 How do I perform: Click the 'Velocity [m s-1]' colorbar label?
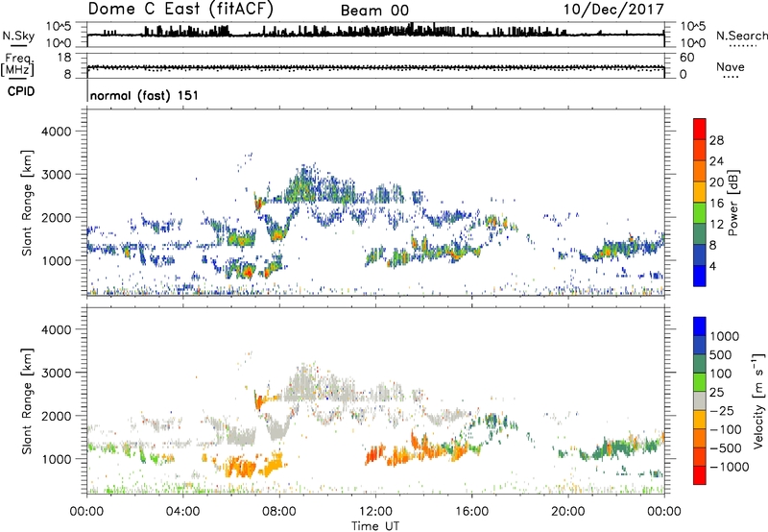pyautogui.click(x=758, y=400)
